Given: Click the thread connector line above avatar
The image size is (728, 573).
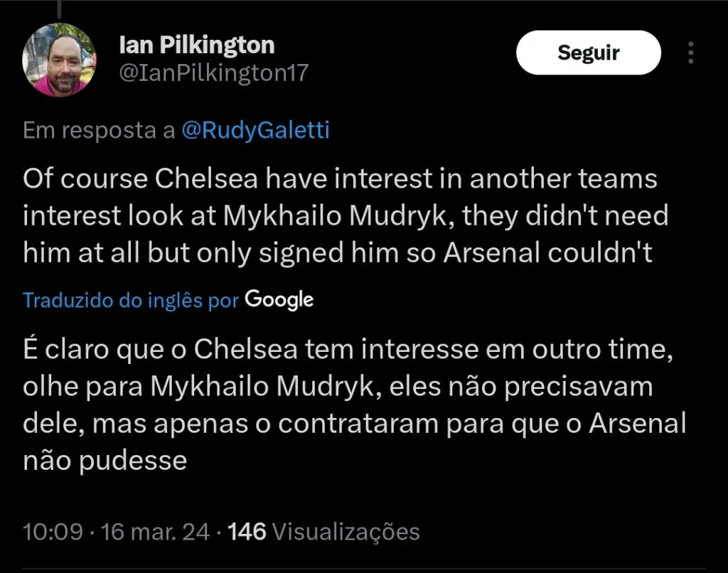Looking at the screenshot, I should pos(60,9).
